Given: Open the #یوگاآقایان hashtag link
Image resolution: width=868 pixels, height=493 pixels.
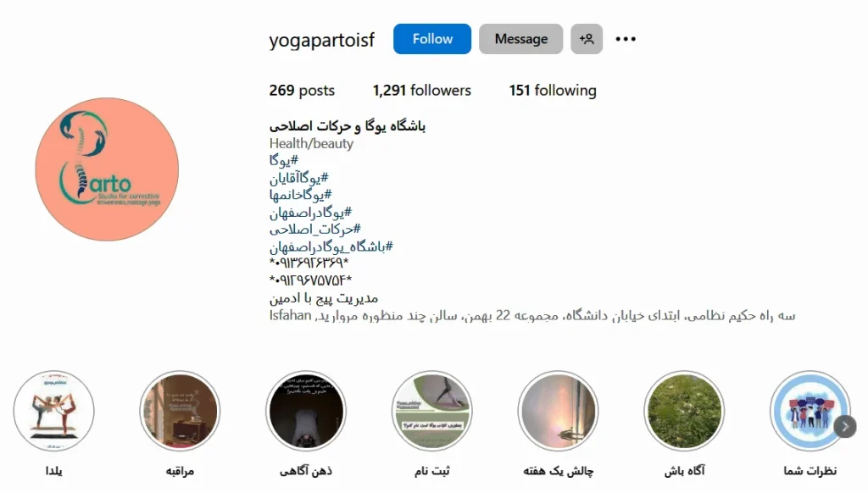Looking at the screenshot, I should [x=299, y=178].
